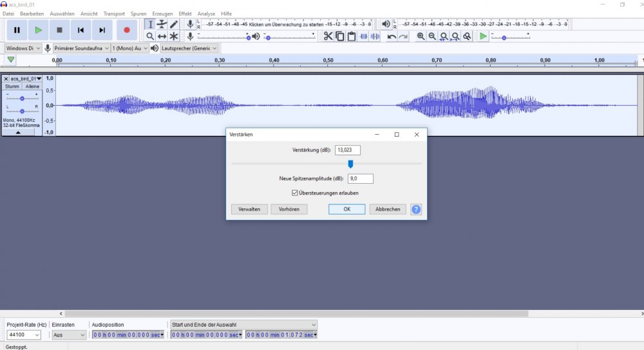The width and height of the screenshot is (644, 350).
Task: Open the Spuren menu
Action: point(138,14)
